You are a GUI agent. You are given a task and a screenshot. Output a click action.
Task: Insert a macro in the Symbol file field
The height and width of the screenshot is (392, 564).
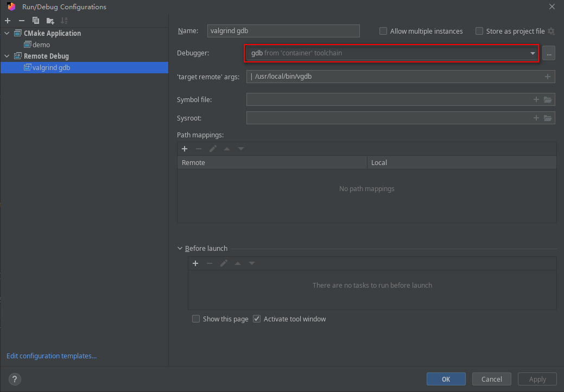click(x=536, y=99)
